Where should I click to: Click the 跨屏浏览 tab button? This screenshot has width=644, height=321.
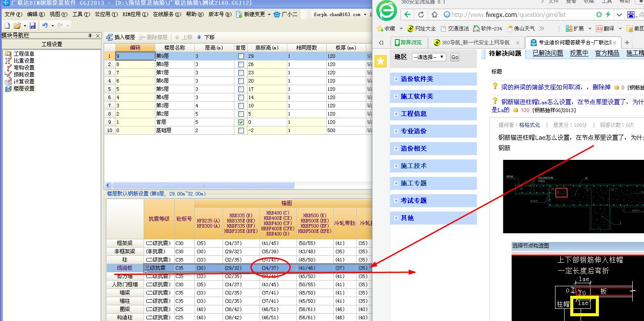pyautogui.click(x=408, y=43)
